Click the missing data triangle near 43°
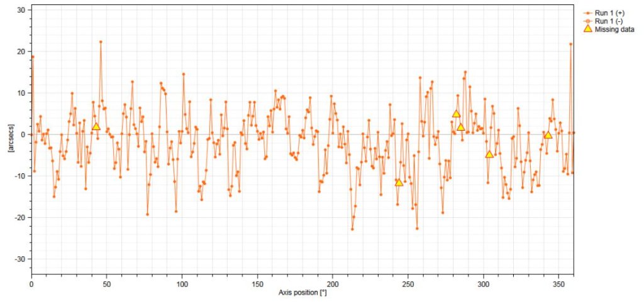 click(96, 126)
